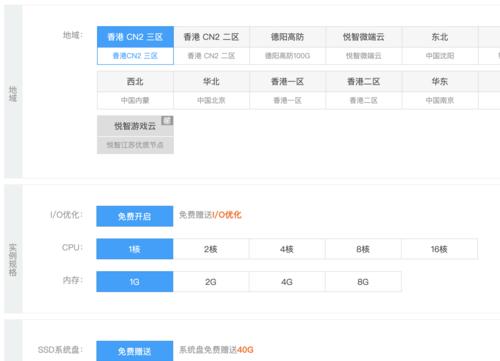Select 8核 CPU option
This screenshot has width=500, height=361.
363,249
